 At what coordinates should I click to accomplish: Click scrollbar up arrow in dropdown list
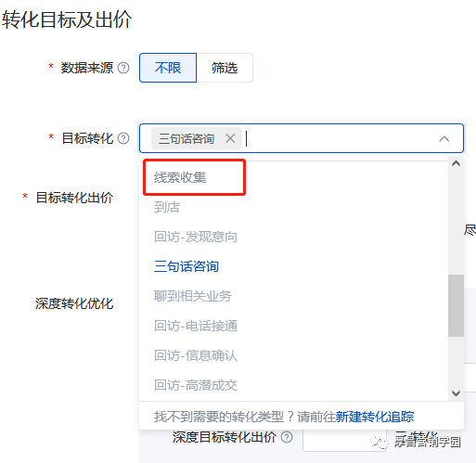click(x=456, y=163)
